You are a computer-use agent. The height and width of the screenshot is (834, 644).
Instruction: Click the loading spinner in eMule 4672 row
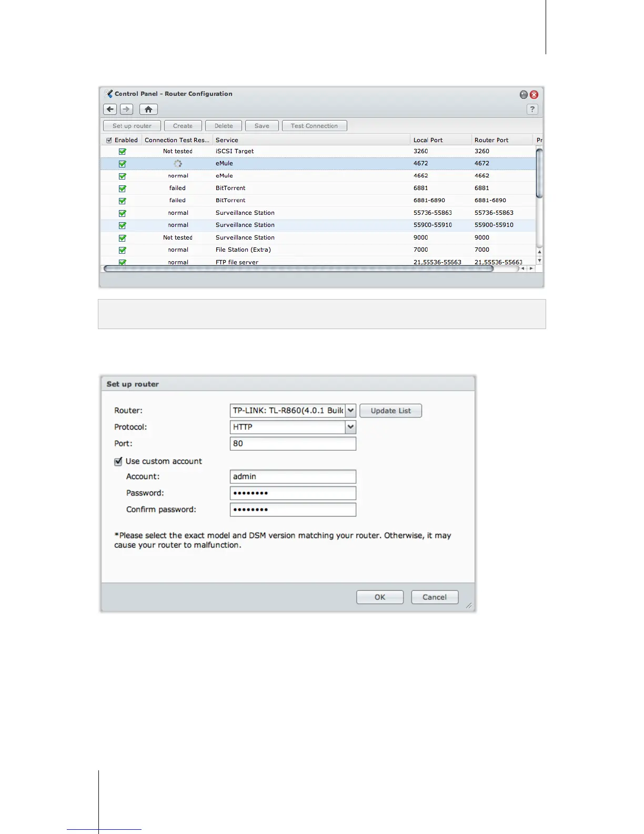click(x=178, y=164)
